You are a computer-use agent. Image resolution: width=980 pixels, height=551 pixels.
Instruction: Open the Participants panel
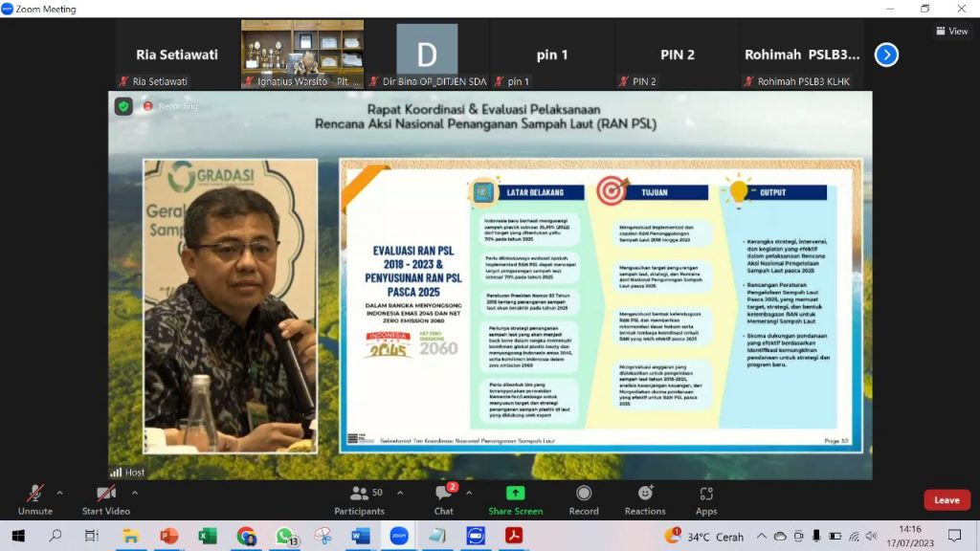coord(360,498)
